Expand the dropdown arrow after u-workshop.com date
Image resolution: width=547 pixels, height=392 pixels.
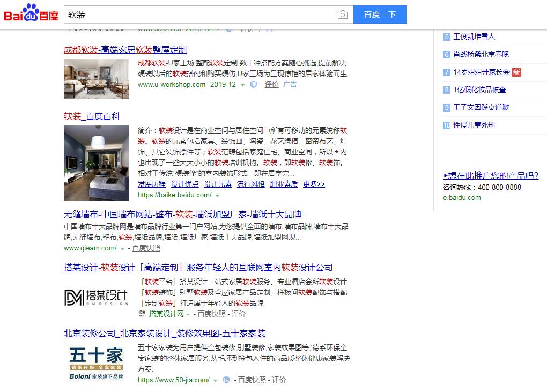pyautogui.click(x=242, y=85)
